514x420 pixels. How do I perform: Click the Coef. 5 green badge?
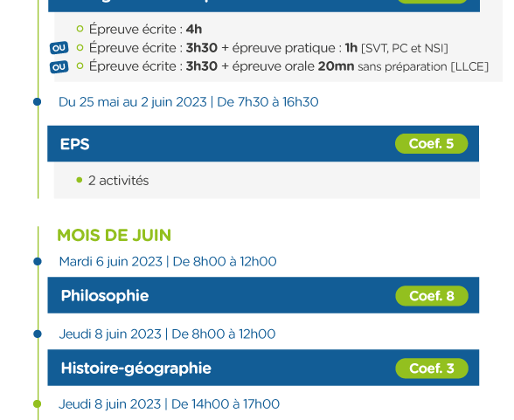432,144
